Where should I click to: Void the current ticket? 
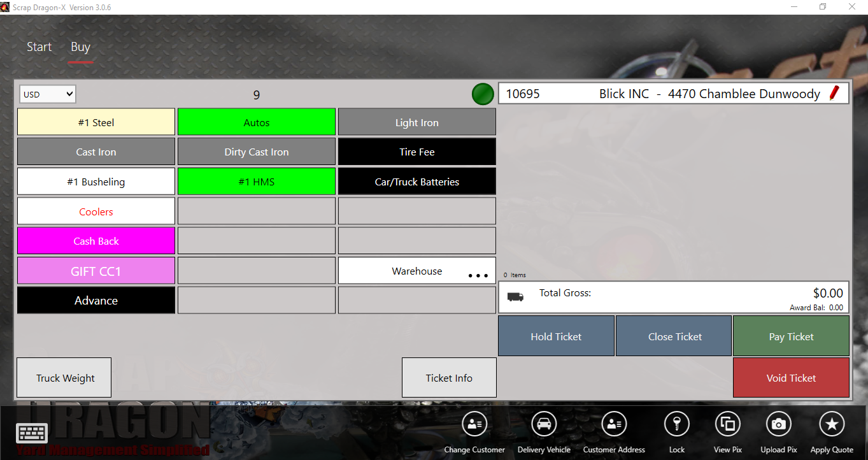click(791, 377)
